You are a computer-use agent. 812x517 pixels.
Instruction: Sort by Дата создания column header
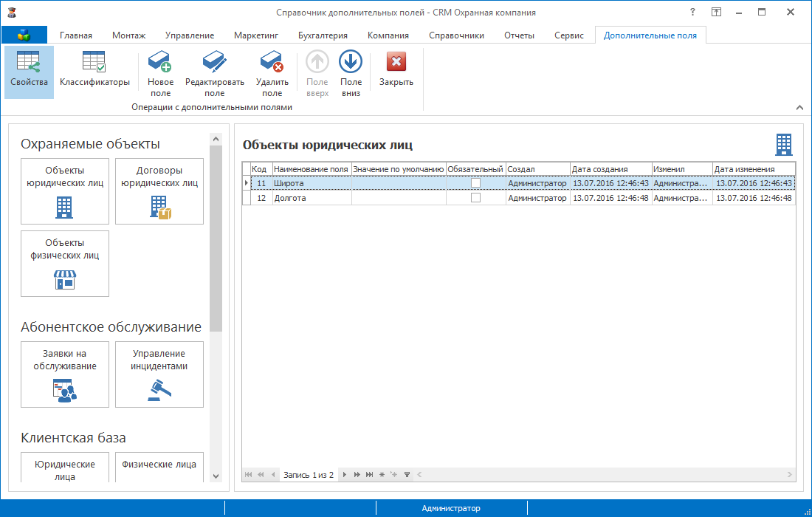[611, 169]
